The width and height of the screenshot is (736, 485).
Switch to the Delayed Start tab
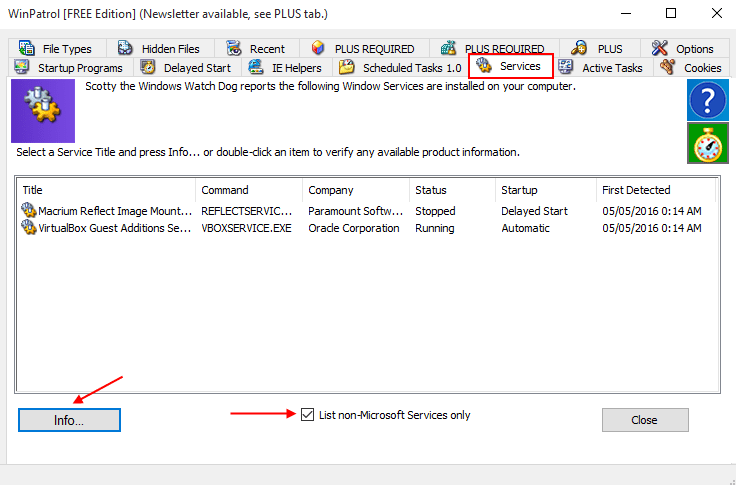tap(187, 68)
